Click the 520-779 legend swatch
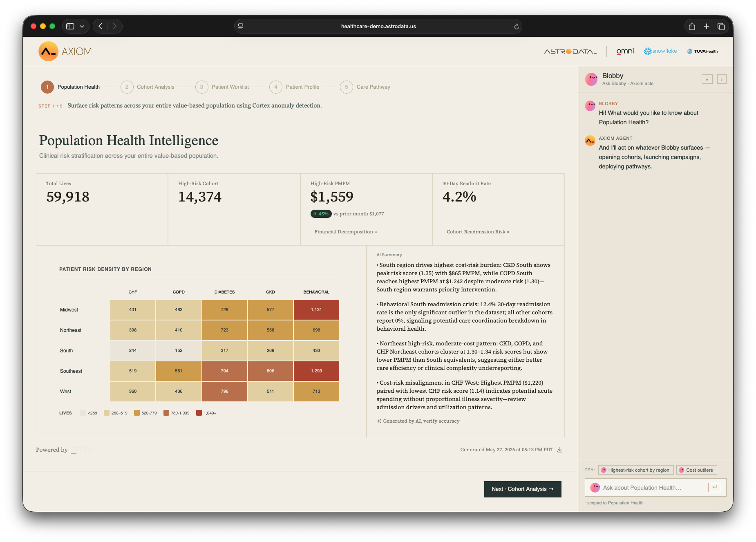The width and height of the screenshot is (756, 542). pos(137,413)
